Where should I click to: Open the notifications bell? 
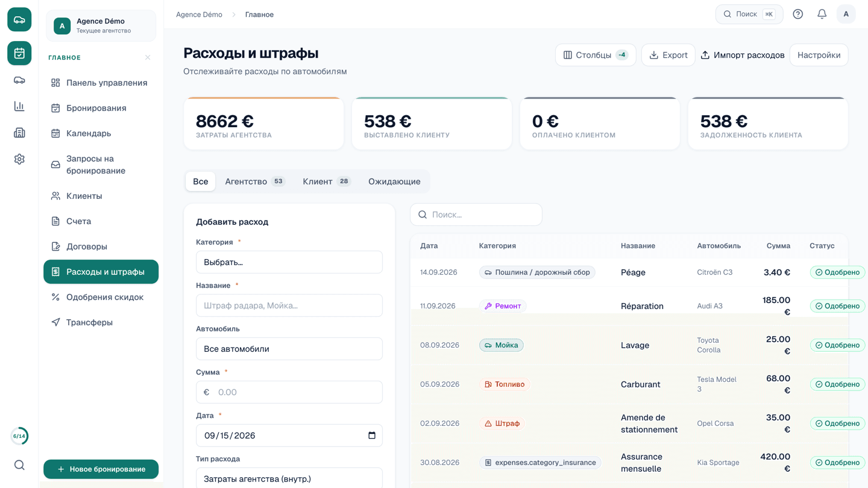(x=822, y=14)
